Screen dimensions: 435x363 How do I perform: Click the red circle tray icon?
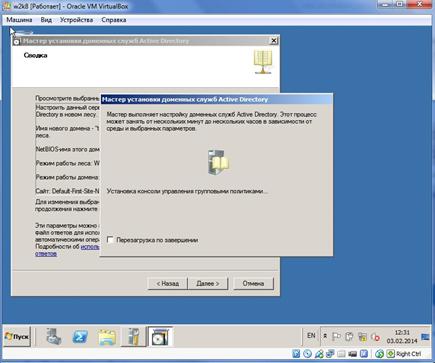point(375,337)
